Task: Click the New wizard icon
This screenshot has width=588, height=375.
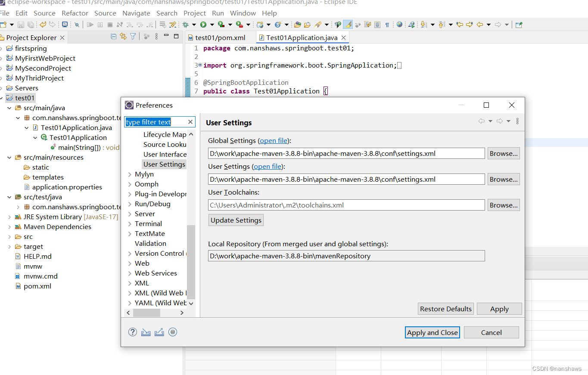Action: point(4,25)
